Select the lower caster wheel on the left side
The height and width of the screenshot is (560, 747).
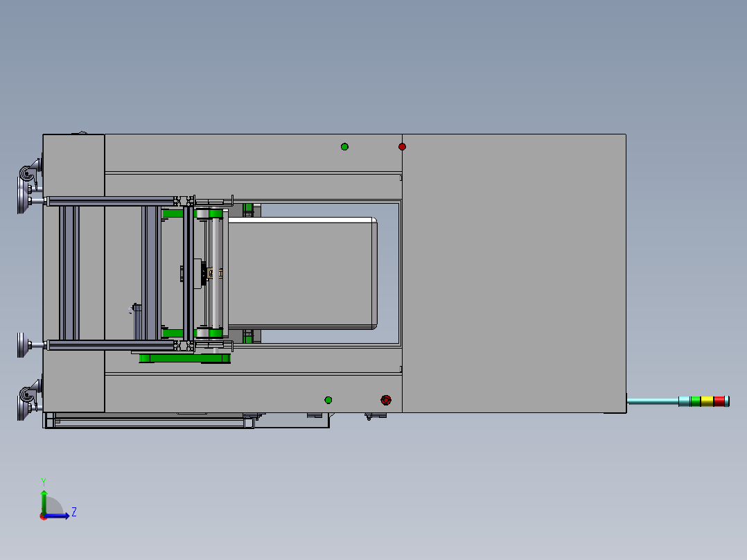click(x=28, y=394)
